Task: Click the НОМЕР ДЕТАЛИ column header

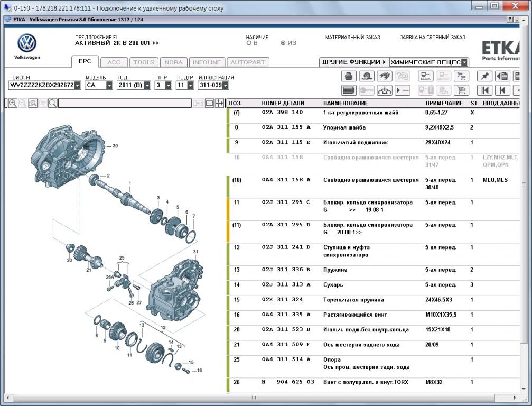Action: tap(283, 103)
